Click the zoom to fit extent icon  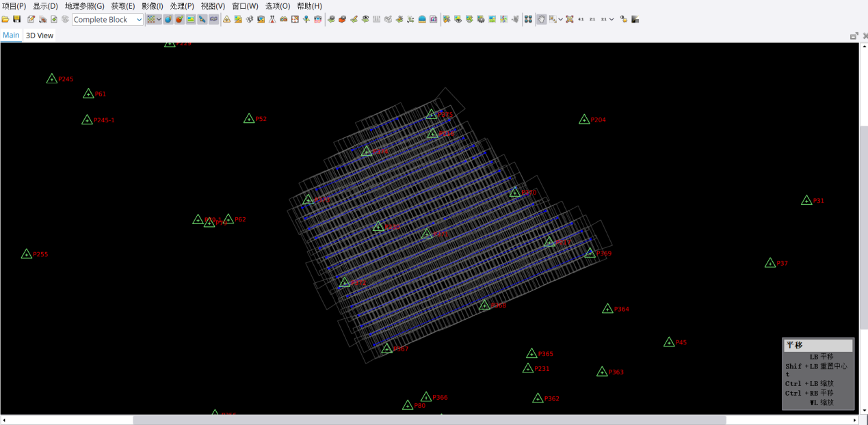tap(569, 19)
